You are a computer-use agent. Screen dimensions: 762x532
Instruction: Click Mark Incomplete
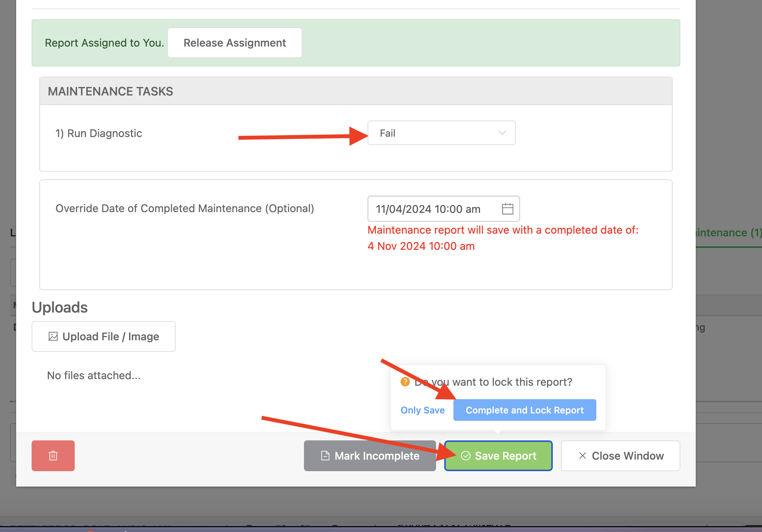pos(369,455)
